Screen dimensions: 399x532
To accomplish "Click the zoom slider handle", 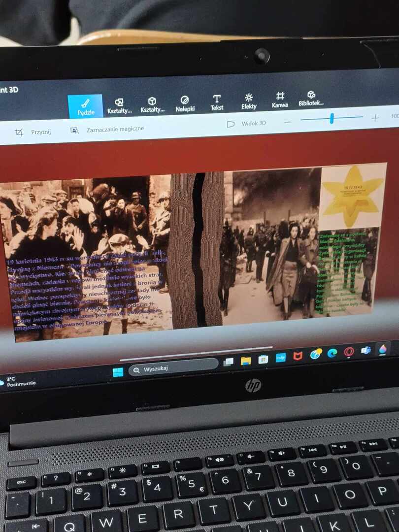I will [x=332, y=118].
